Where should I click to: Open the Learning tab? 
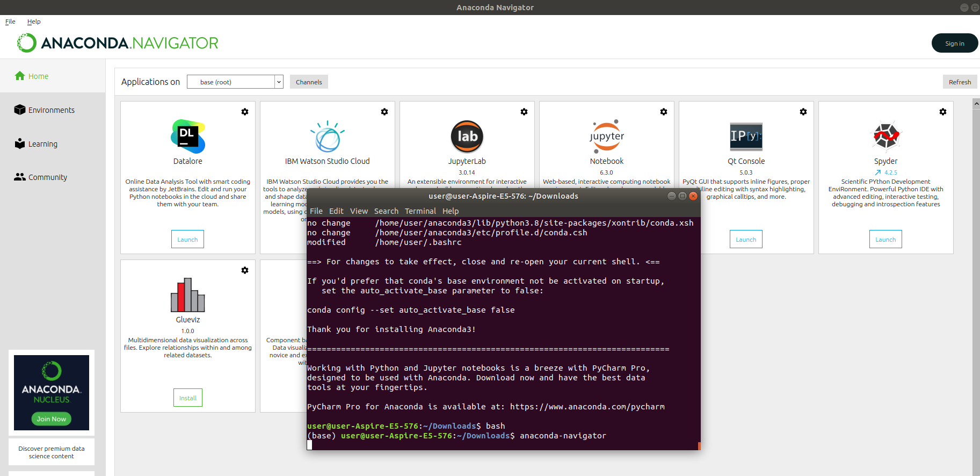tap(53, 143)
